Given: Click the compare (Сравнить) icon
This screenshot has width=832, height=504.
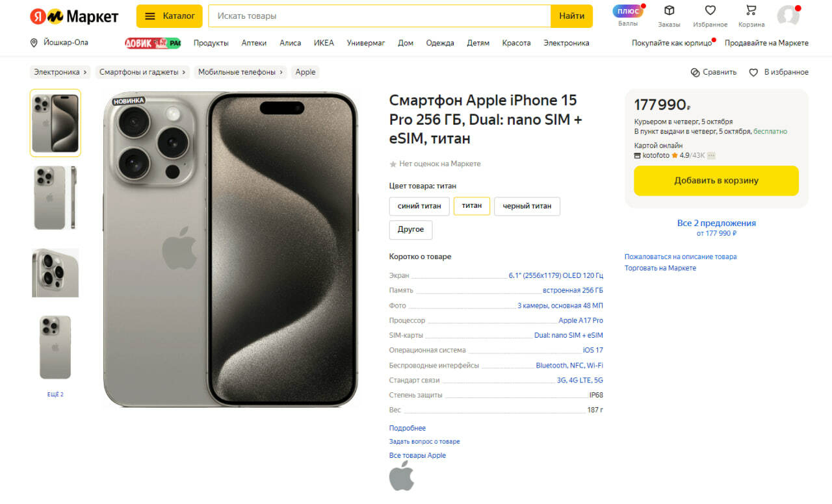Looking at the screenshot, I should pyautogui.click(x=695, y=72).
